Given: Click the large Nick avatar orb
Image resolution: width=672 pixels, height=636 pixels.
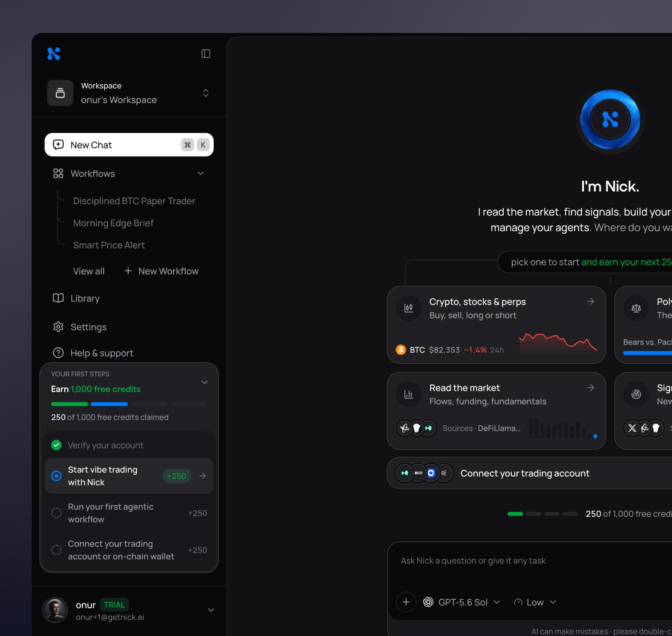Looking at the screenshot, I should pyautogui.click(x=610, y=119).
